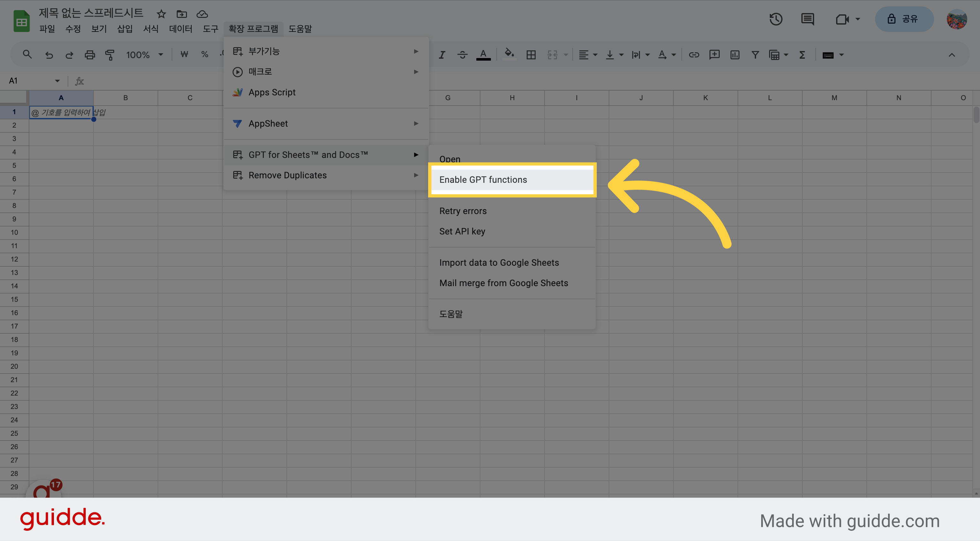Format as currency with won symbol

[184, 55]
